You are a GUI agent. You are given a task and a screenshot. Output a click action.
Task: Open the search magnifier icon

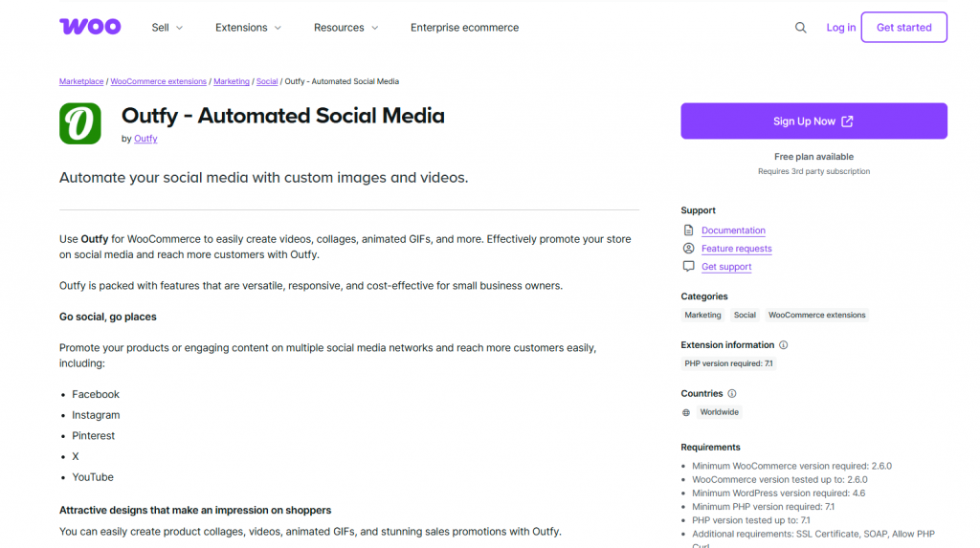801,28
